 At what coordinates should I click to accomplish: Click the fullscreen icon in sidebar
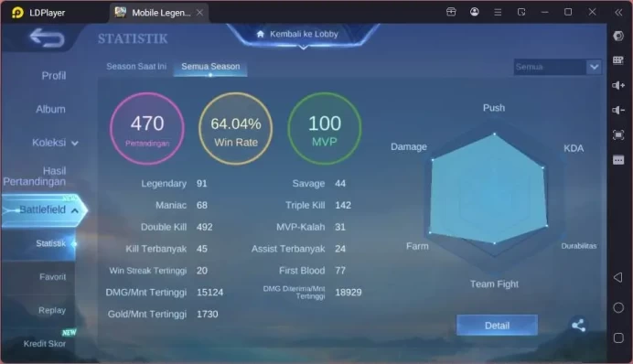618,134
